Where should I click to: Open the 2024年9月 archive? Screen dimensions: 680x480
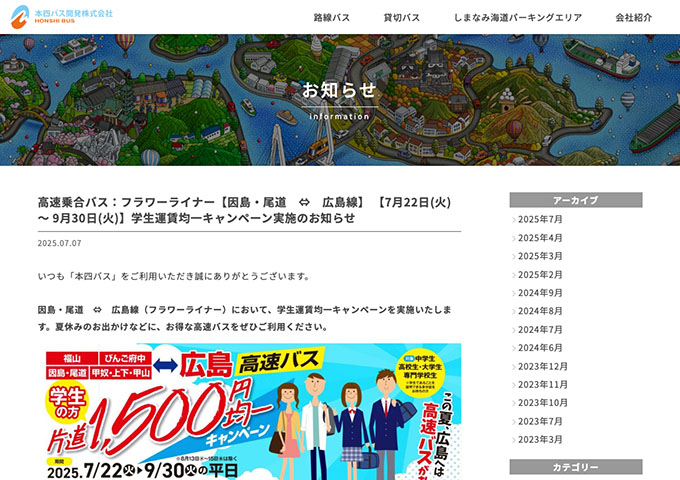[540, 293]
